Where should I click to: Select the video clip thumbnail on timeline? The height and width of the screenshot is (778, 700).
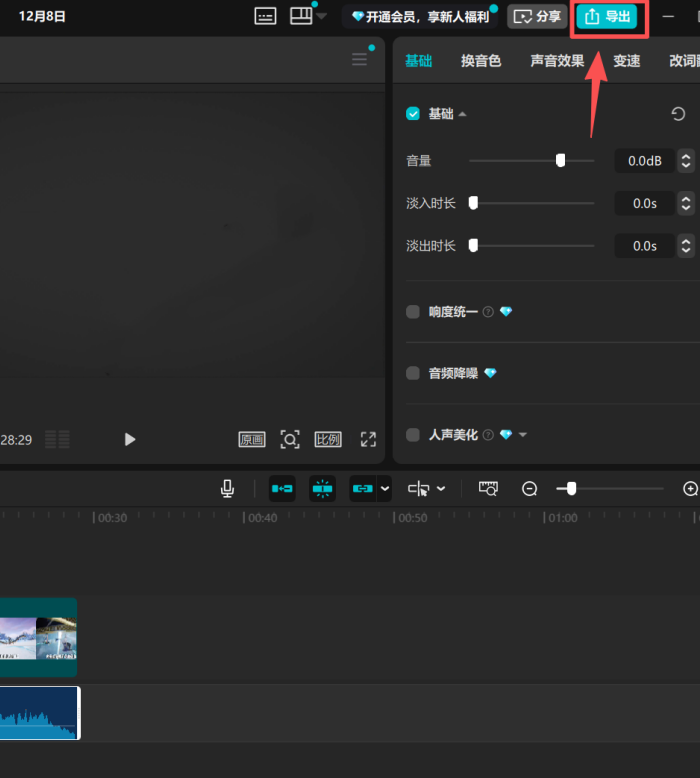coord(38,638)
